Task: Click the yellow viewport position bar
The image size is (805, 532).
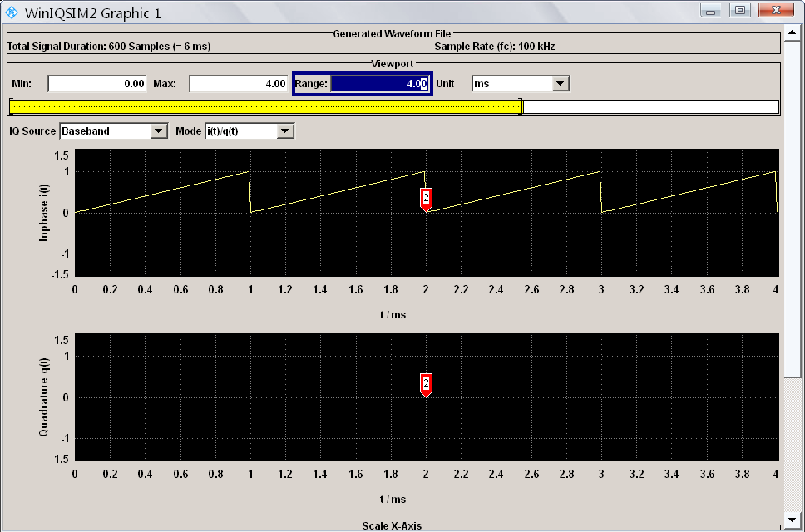Action: (264, 106)
